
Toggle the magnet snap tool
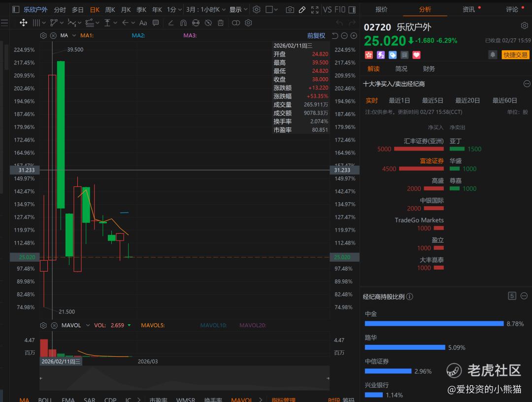pos(183,23)
